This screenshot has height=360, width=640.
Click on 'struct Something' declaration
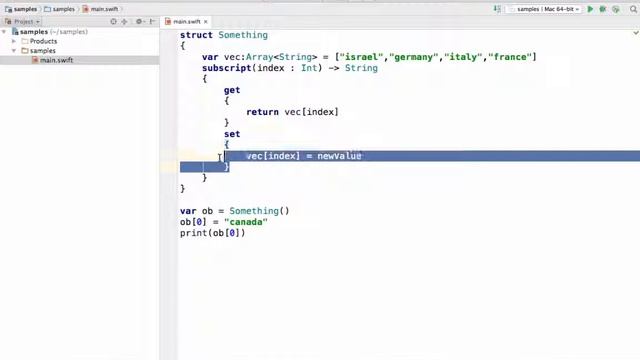coord(224,35)
